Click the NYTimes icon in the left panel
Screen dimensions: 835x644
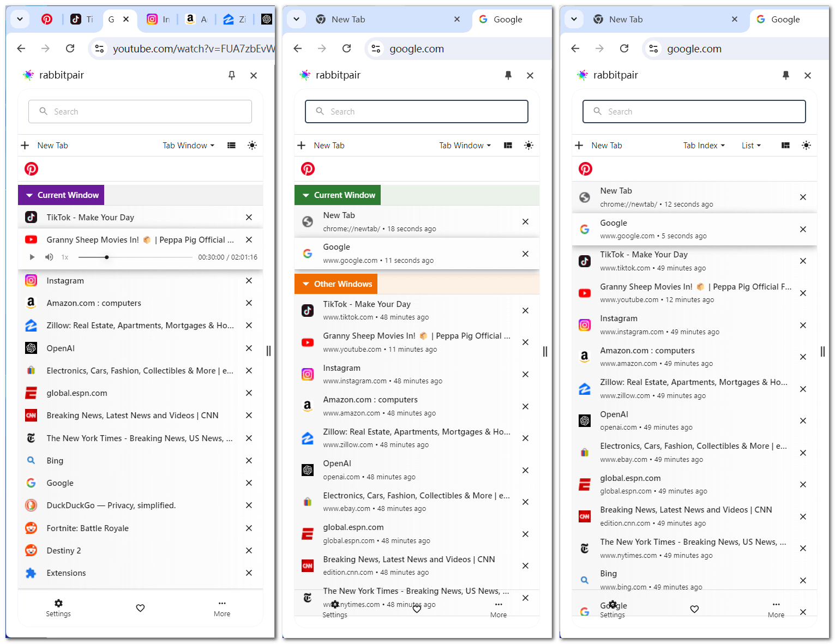(x=31, y=438)
